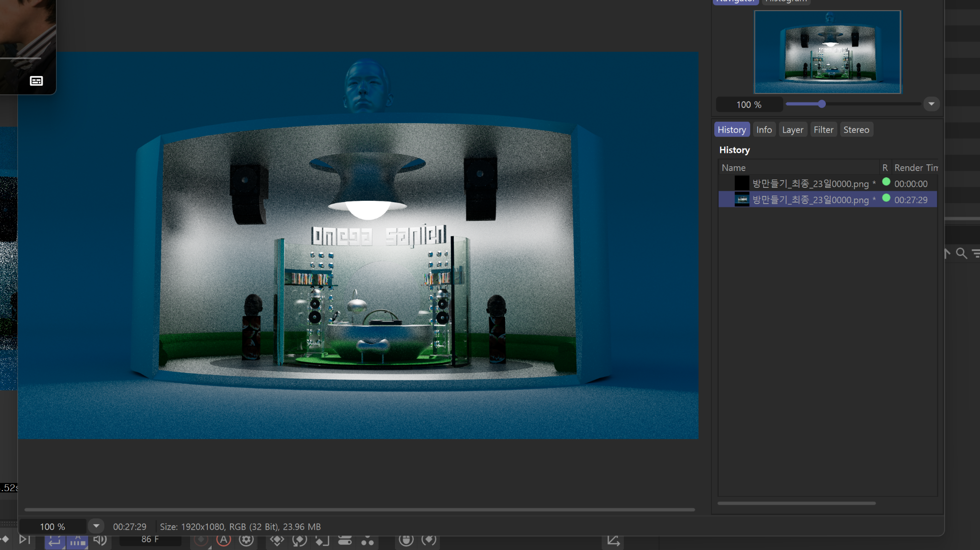
Task: Click the horizontal scrollbar under the History list
Action: (797, 503)
